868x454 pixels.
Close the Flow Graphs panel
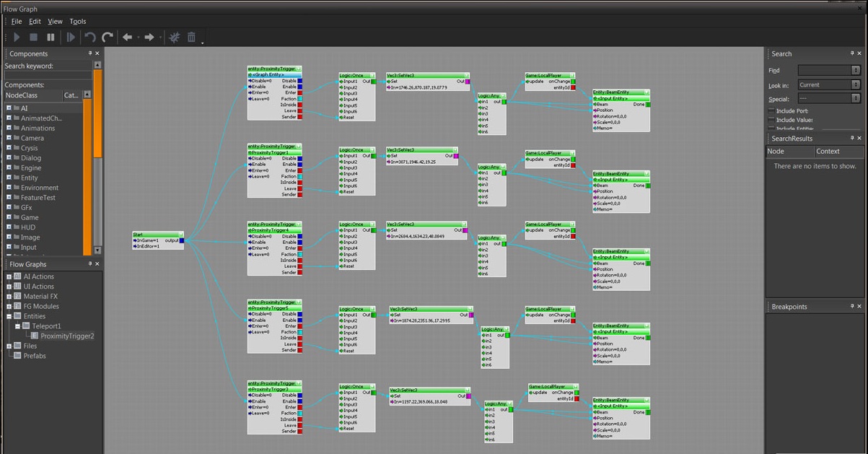(97, 264)
